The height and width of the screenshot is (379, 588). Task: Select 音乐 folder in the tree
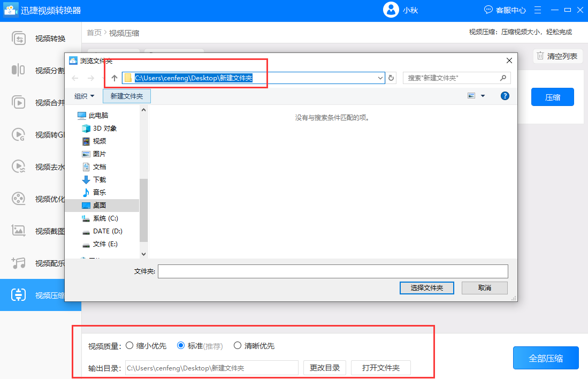(x=94, y=192)
